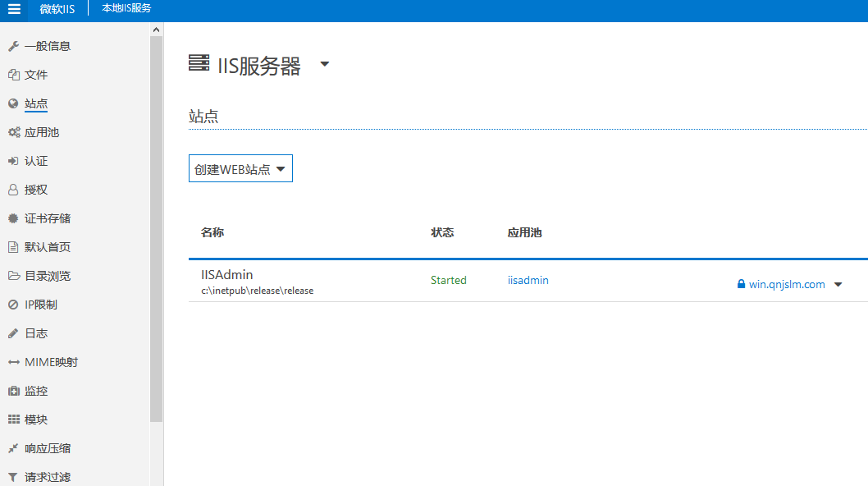Click the sidebar scrollbar thumb
The width and height of the screenshot is (868, 486).
tap(156, 229)
